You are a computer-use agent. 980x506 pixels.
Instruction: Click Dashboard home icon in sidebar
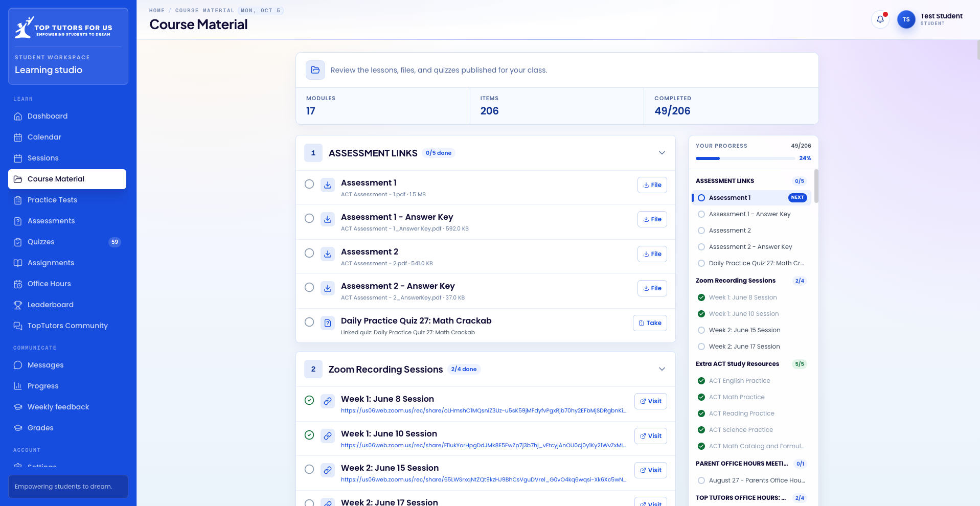click(18, 116)
